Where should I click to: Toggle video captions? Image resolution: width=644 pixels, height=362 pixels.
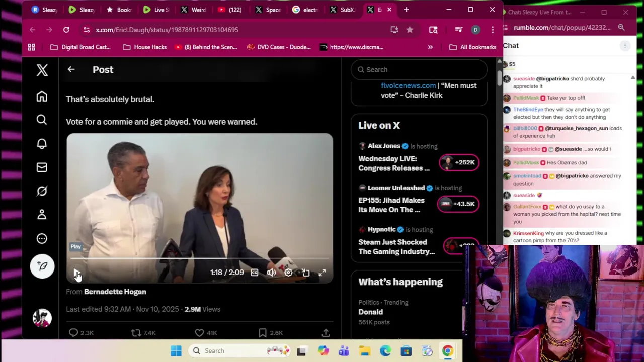pos(255,273)
